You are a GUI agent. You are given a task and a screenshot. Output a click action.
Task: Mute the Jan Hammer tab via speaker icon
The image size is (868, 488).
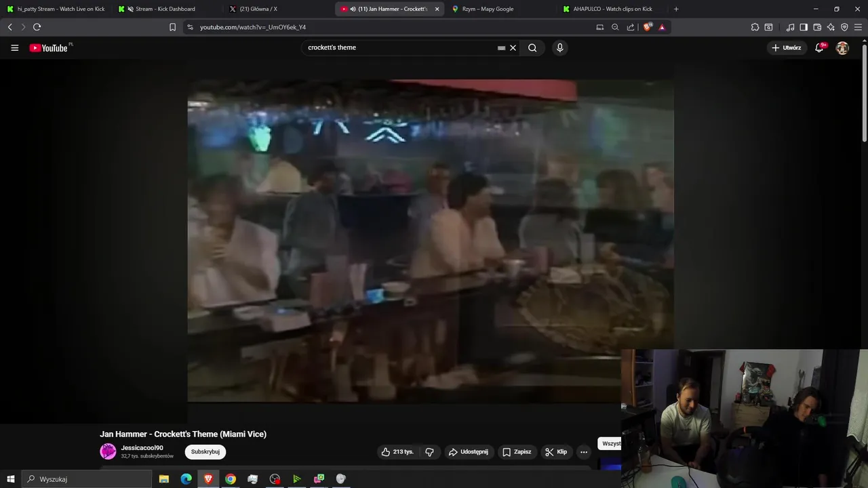coord(353,9)
